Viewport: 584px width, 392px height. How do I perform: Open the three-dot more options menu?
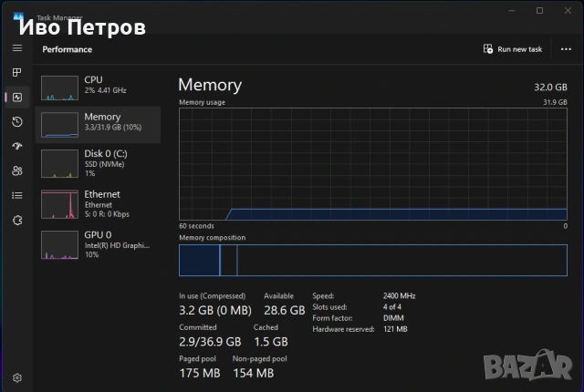click(x=566, y=49)
